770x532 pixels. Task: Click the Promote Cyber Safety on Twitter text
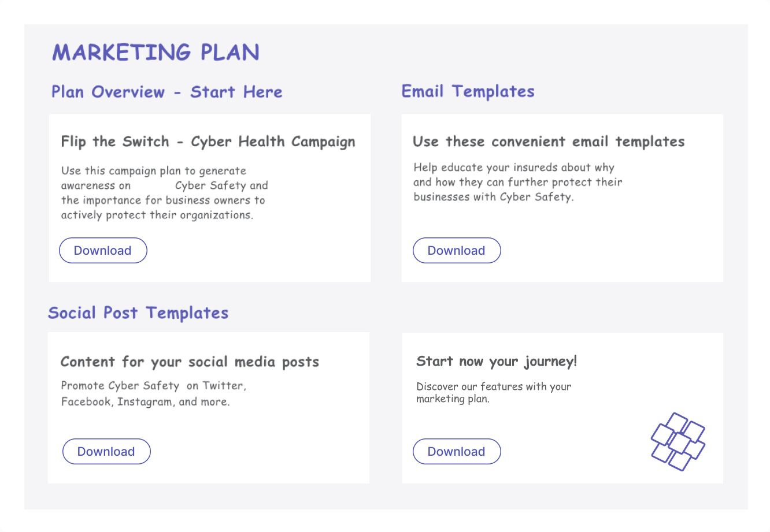tap(153, 393)
